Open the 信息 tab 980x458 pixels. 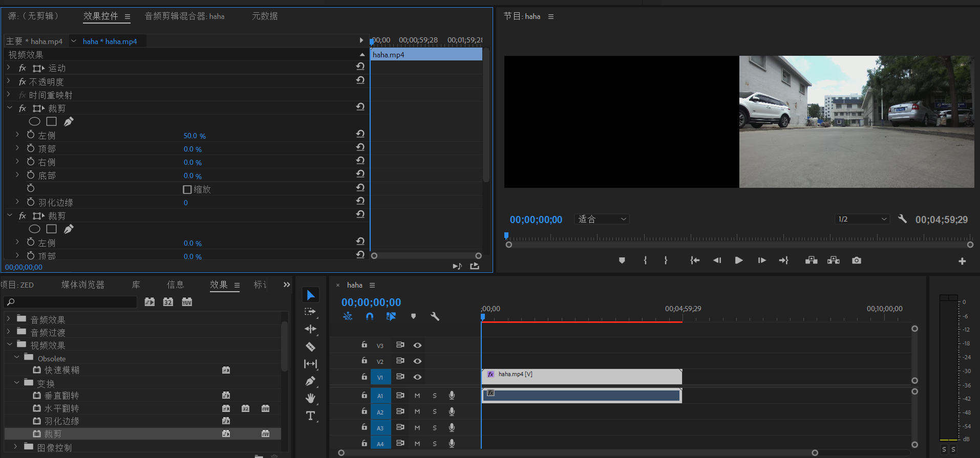[x=175, y=285]
